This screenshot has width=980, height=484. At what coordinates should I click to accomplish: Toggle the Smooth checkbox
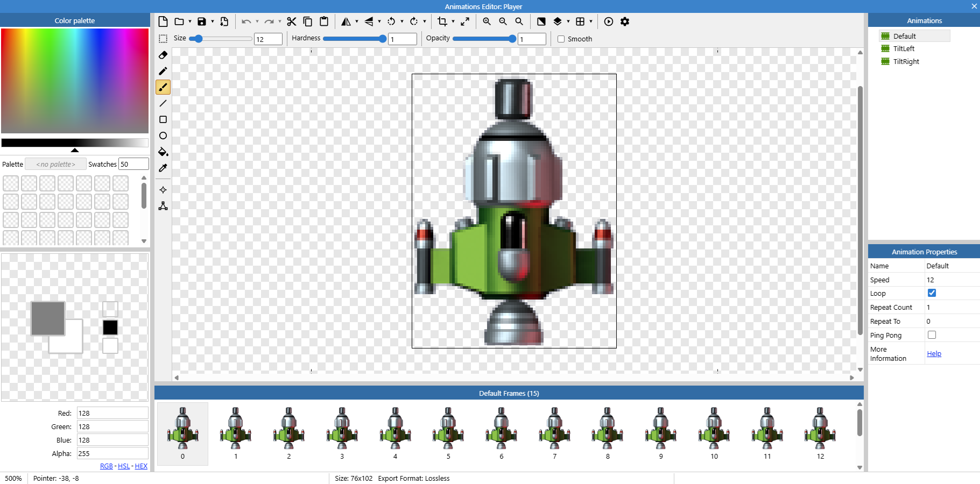pyautogui.click(x=561, y=39)
